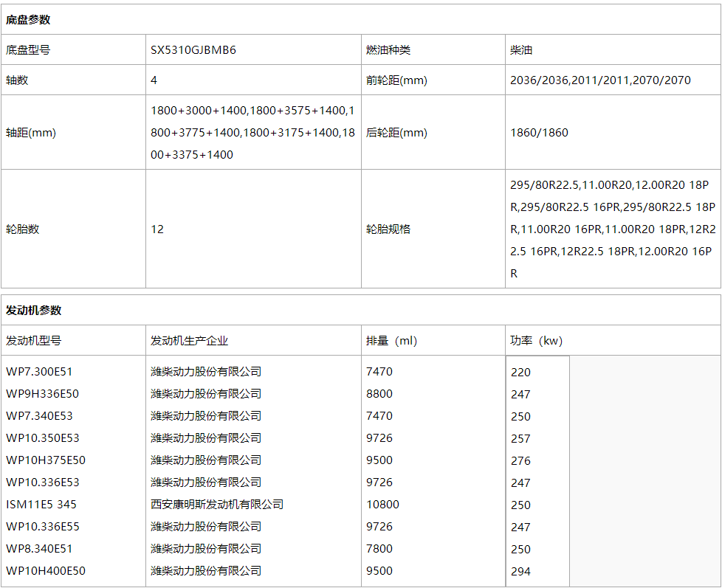Select engine model WP7.340E53

click(x=39, y=415)
